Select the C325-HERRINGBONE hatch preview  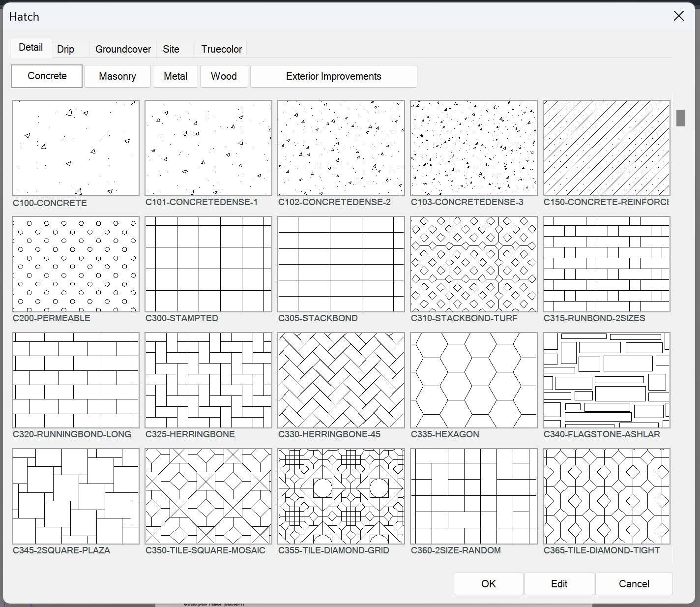pos(208,380)
